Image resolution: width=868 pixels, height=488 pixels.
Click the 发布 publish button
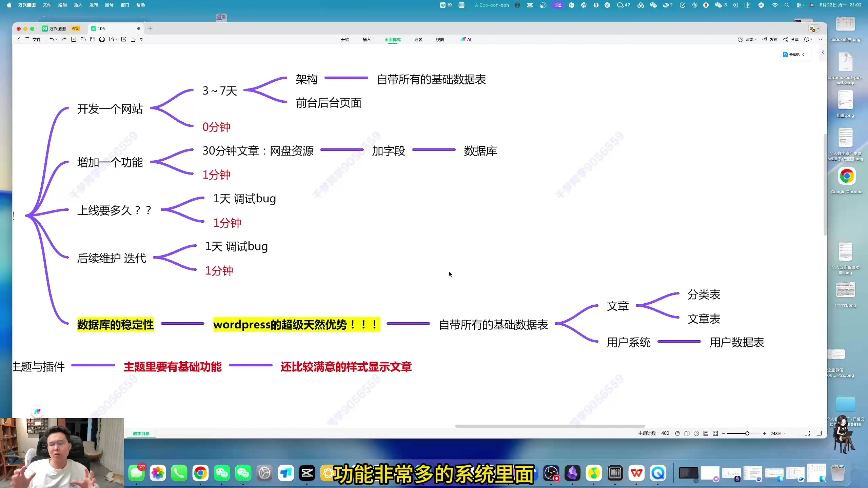click(770, 39)
